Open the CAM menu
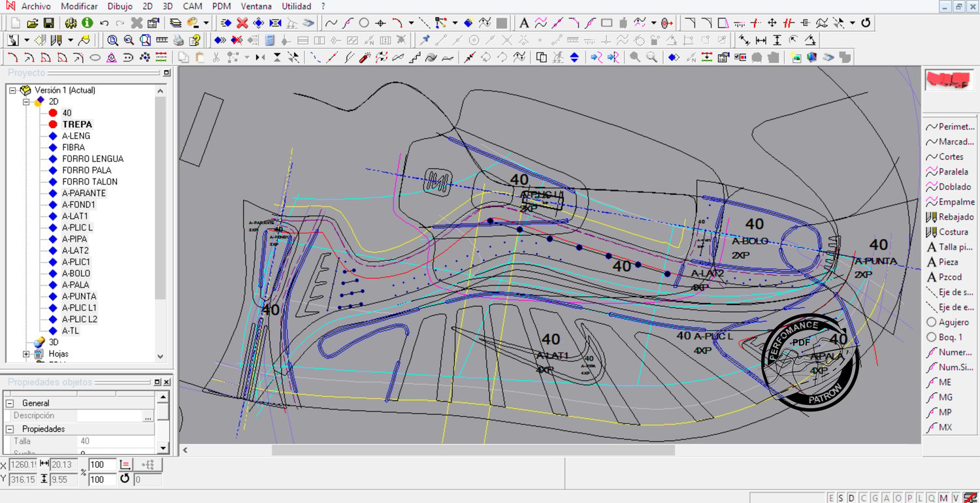This screenshot has height=503, width=980. [x=193, y=7]
